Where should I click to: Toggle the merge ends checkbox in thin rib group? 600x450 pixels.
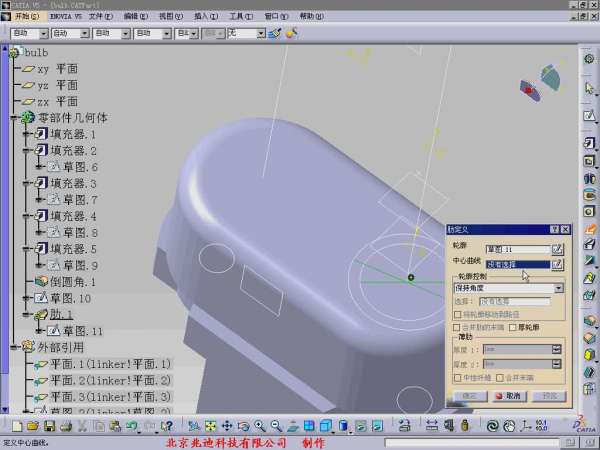coord(500,378)
